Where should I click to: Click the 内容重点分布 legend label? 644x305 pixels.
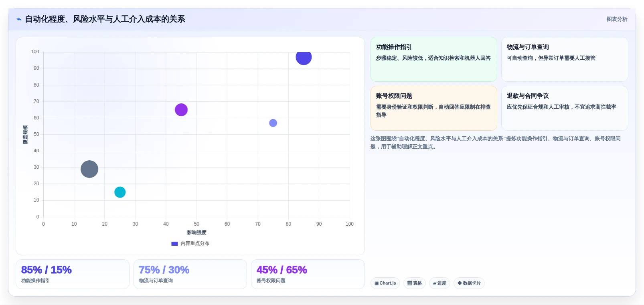click(195, 244)
